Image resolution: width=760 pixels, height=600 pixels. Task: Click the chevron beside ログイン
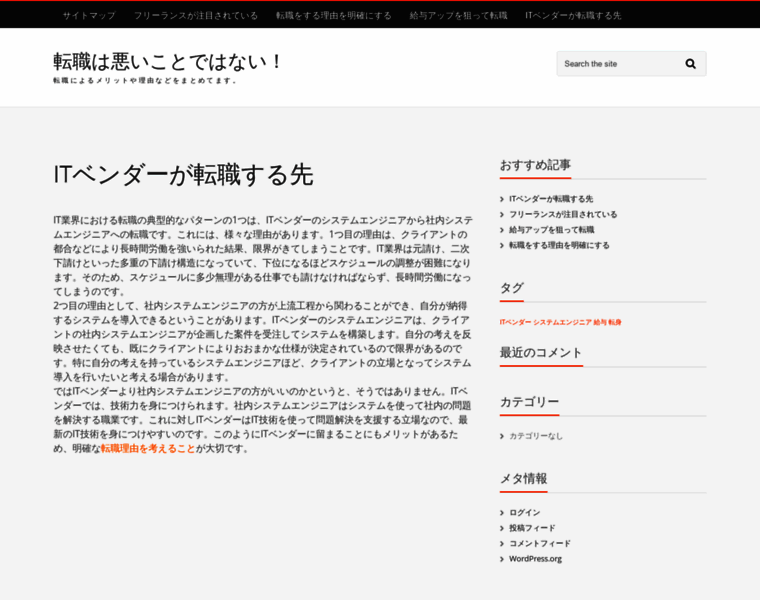[x=502, y=513]
